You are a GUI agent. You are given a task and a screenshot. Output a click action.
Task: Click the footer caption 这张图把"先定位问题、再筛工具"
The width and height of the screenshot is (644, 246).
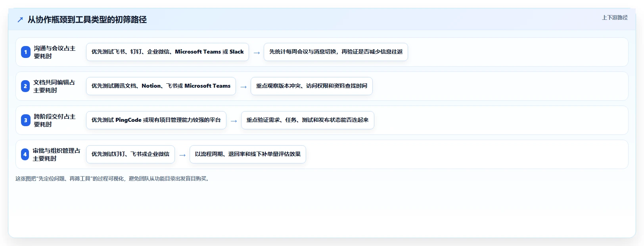click(x=113, y=179)
